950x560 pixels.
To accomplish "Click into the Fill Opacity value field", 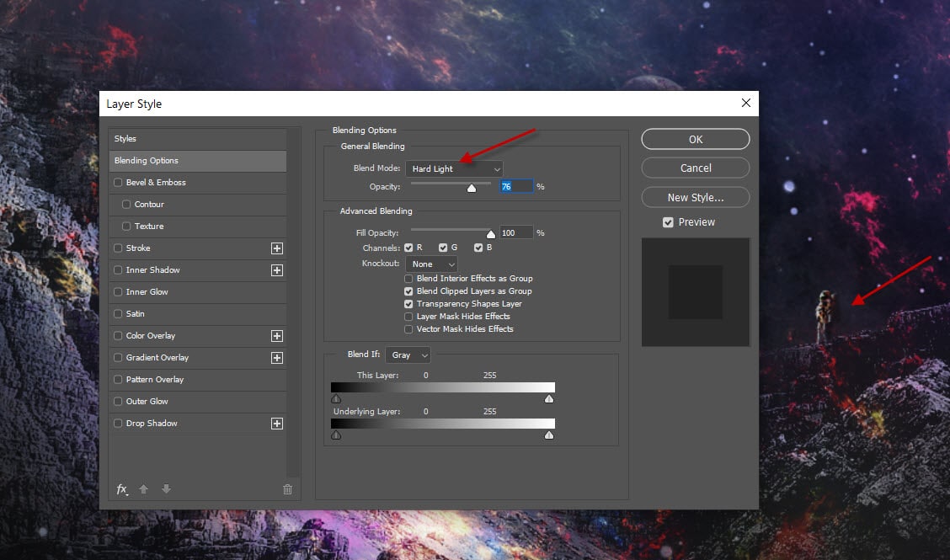I will click(x=516, y=232).
